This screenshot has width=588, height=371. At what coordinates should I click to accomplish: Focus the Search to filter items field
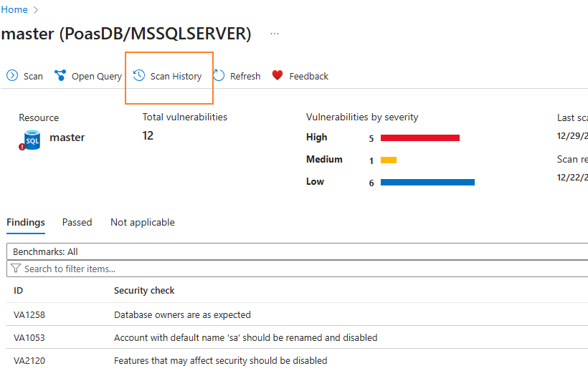click(297, 269)
